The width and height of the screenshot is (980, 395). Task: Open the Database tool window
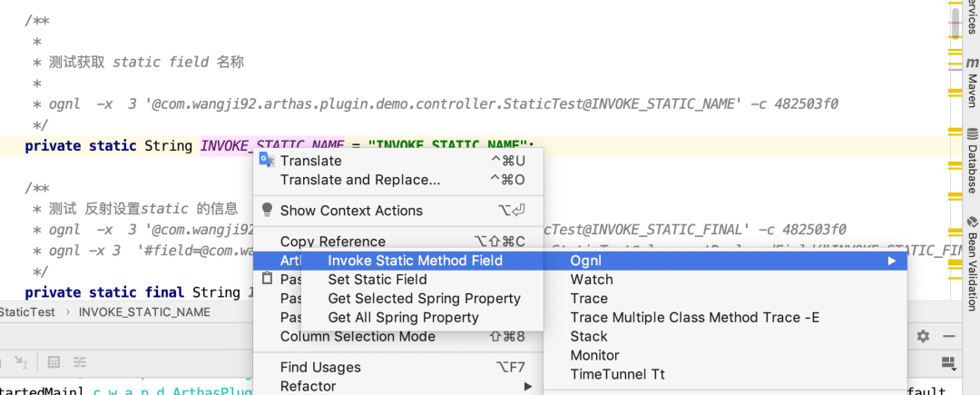tap(973, 160)
